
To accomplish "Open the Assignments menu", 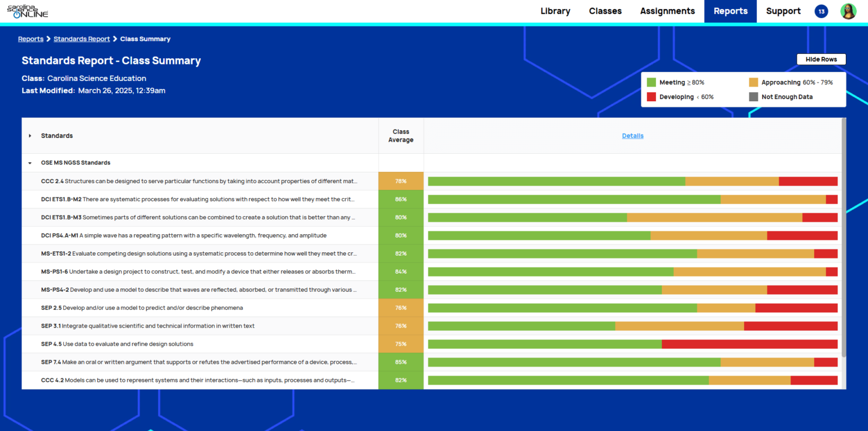I will (667, 11).
